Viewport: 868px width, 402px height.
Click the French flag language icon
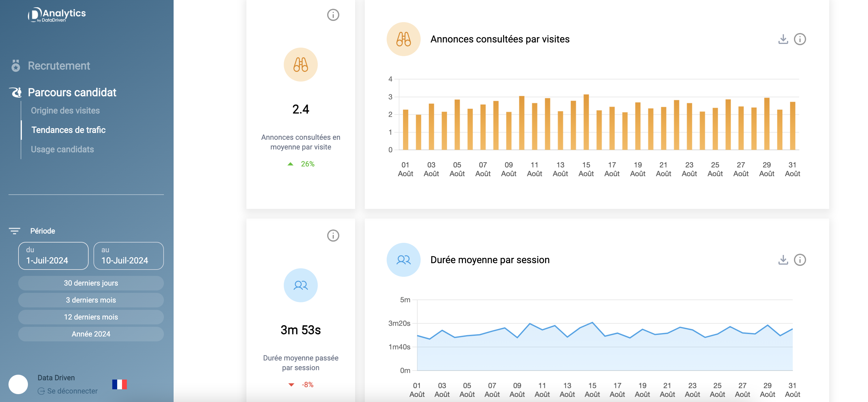pyautogui.click(x=119, y=384)
